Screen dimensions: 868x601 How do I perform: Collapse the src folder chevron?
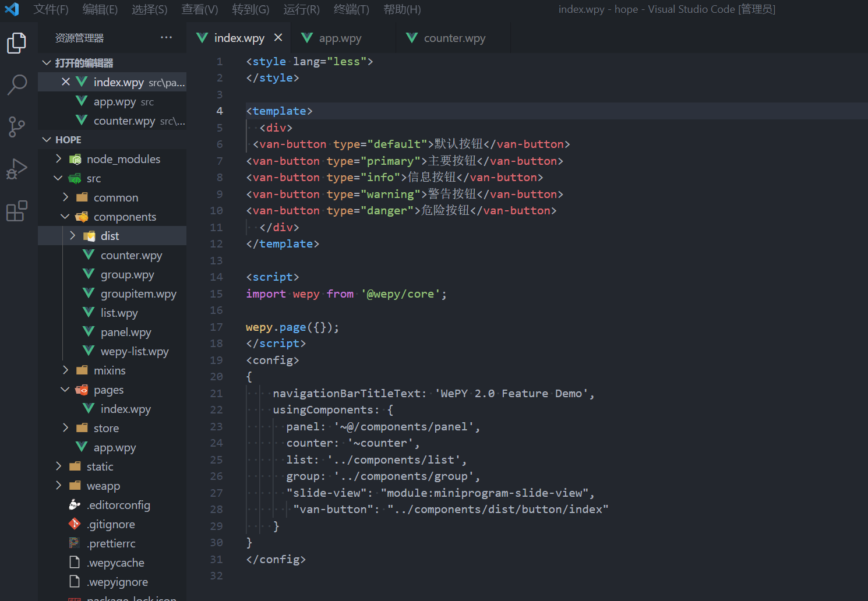pyautogui.click(x=58, y=178)
